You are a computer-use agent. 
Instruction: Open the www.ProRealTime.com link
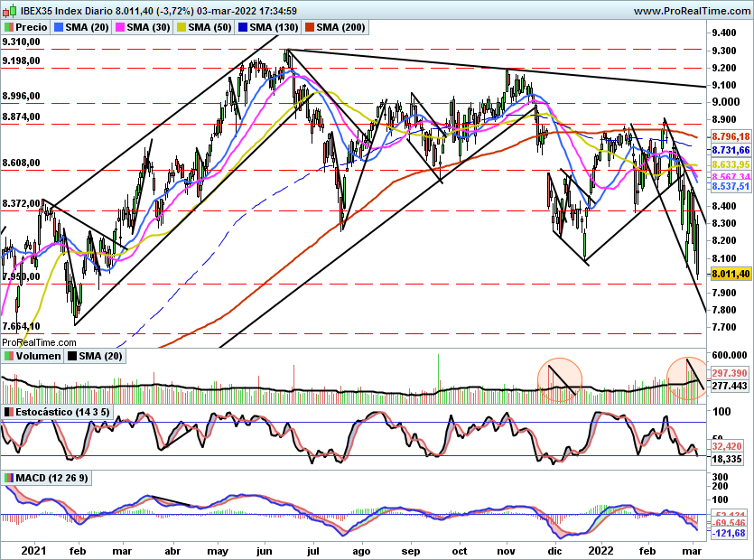click(692, 11)
